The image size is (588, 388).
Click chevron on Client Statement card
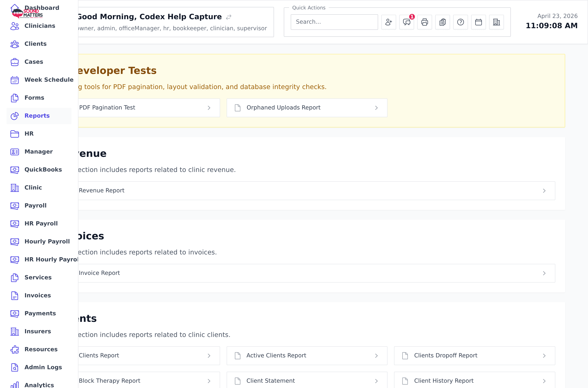click(x=376, y=381)
